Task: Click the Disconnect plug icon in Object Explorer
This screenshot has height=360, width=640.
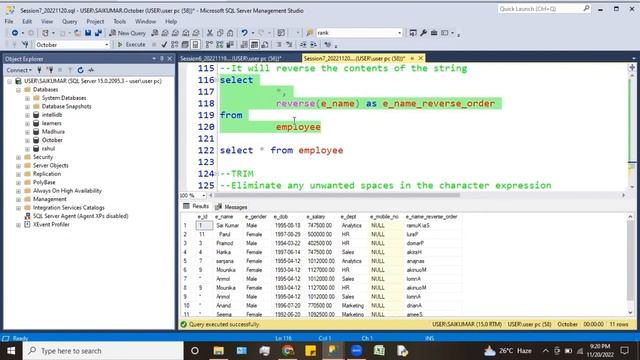Action: click(x=50, y=70)
